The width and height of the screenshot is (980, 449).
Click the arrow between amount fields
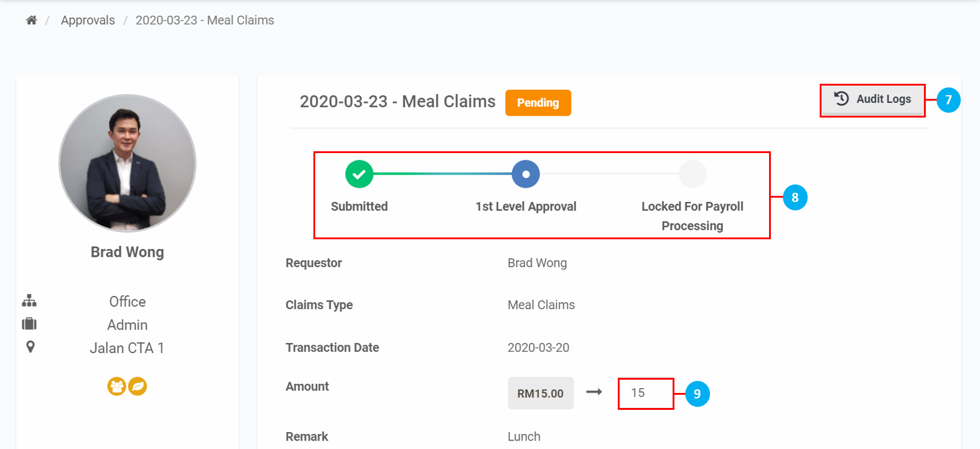[594, 392]
